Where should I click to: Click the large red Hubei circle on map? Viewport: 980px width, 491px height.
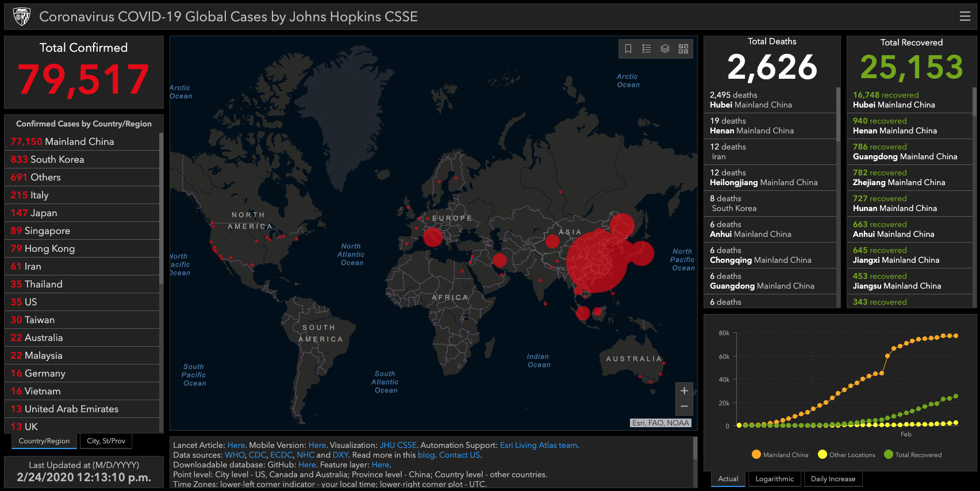[597, 262]
